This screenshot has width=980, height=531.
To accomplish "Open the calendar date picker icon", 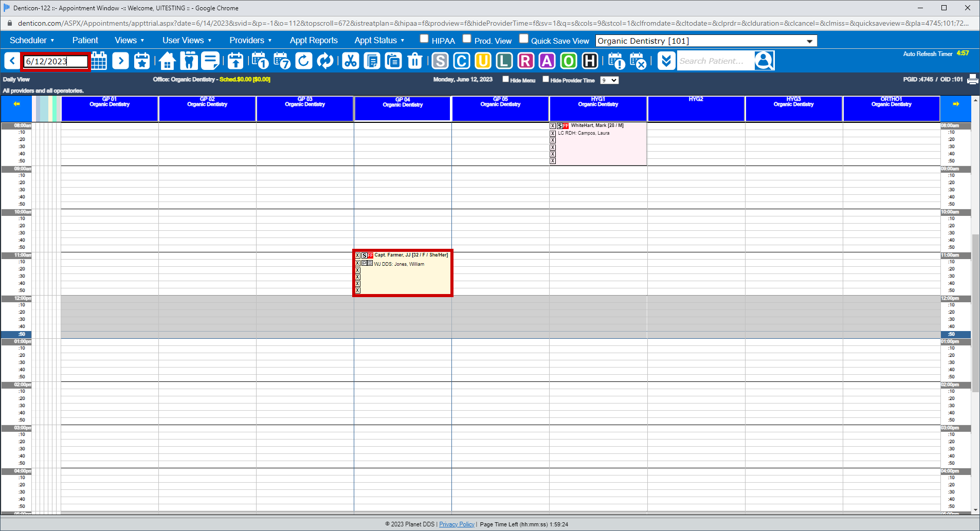I will click(x=99, y=61).
